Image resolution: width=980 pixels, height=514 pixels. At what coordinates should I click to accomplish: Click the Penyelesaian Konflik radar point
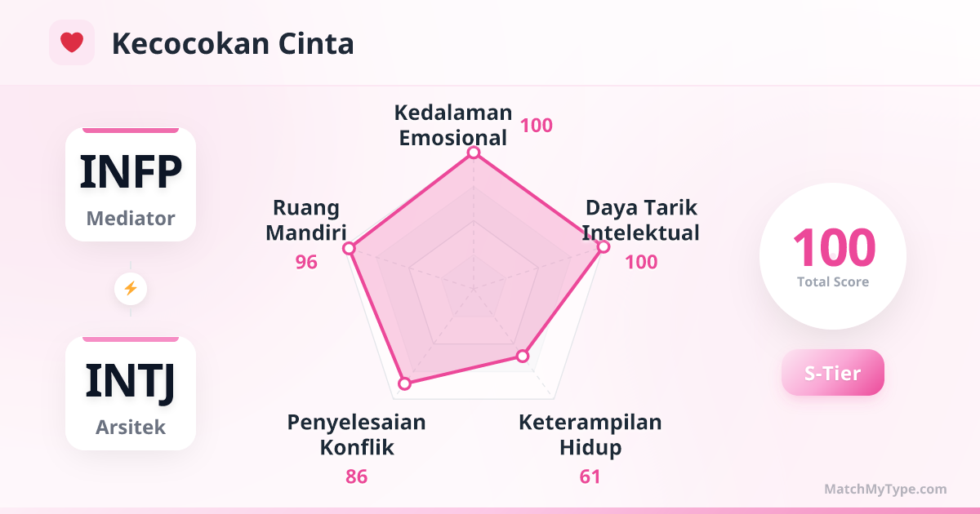pos(403,383)
